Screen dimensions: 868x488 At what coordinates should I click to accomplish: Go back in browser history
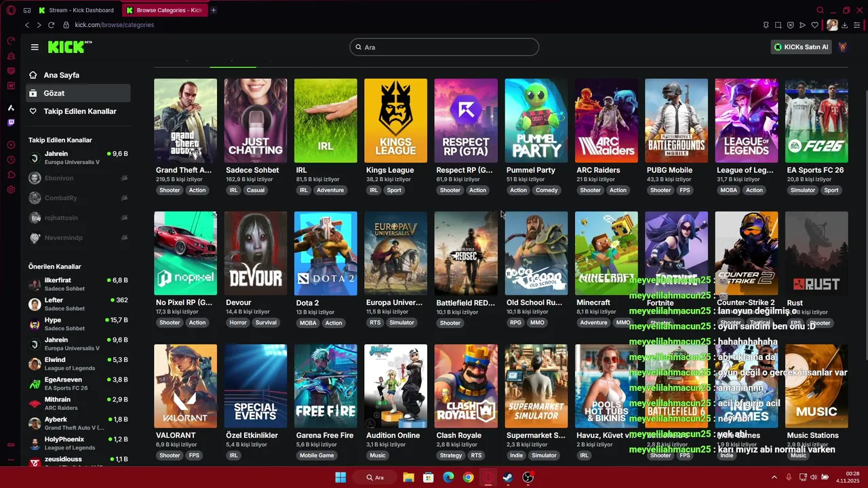pyautogui.click(x=27, y=25)
